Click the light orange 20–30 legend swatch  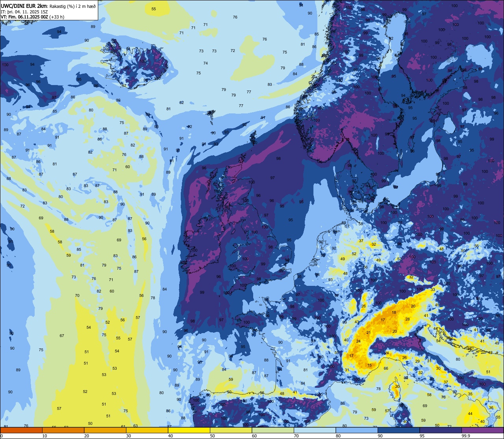click(105, 430)
